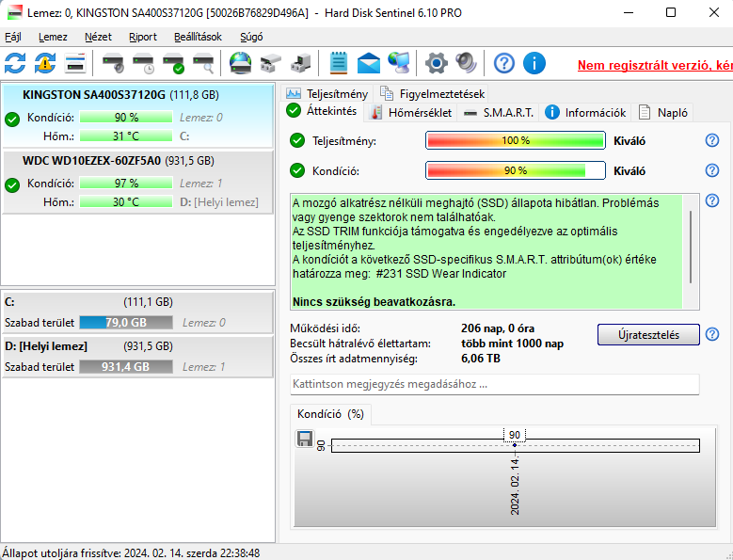This screenshot has height=560, width=733.
Task: Select the Kondíció (%) graph tab
Action: point(330,414)
